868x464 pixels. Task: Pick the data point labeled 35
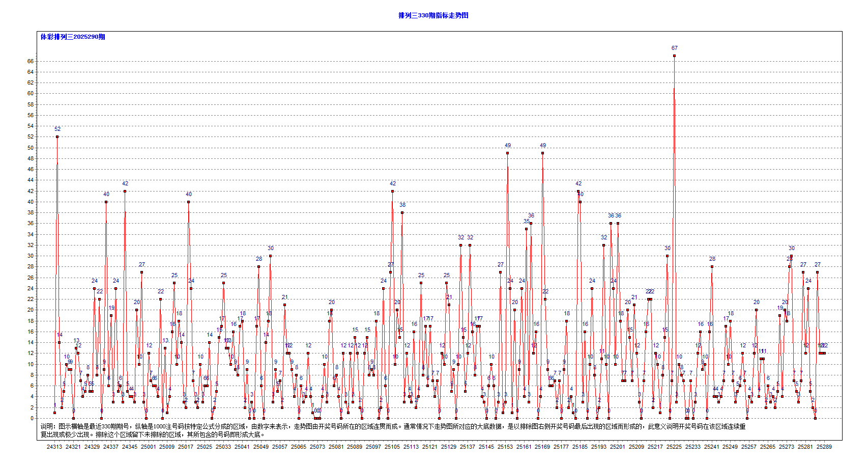click(x=527, y=229)
